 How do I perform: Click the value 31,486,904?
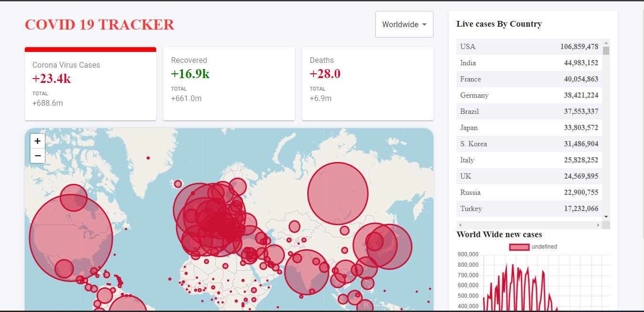(581, 144)
